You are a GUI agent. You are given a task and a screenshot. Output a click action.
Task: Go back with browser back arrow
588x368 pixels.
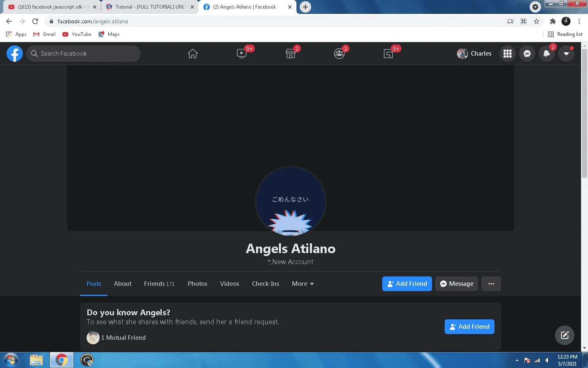pos(9,21)
